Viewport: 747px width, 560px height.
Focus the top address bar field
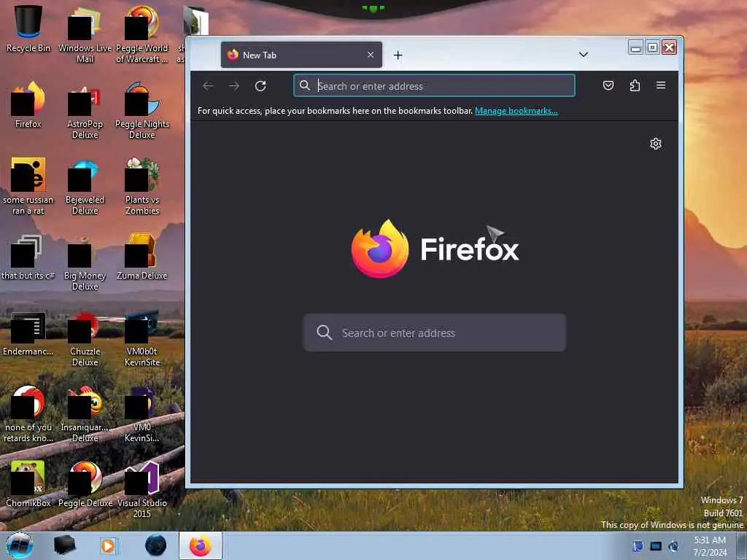point(435,86)
